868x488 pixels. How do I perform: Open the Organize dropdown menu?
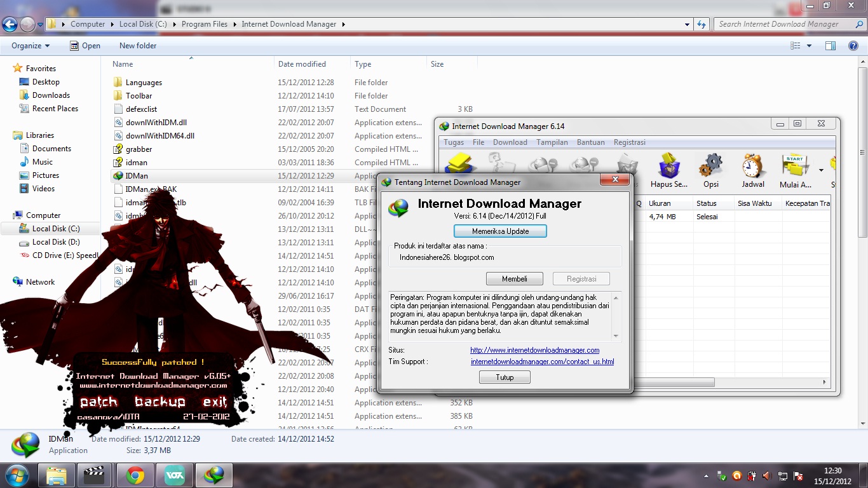(x=31, y=46)
